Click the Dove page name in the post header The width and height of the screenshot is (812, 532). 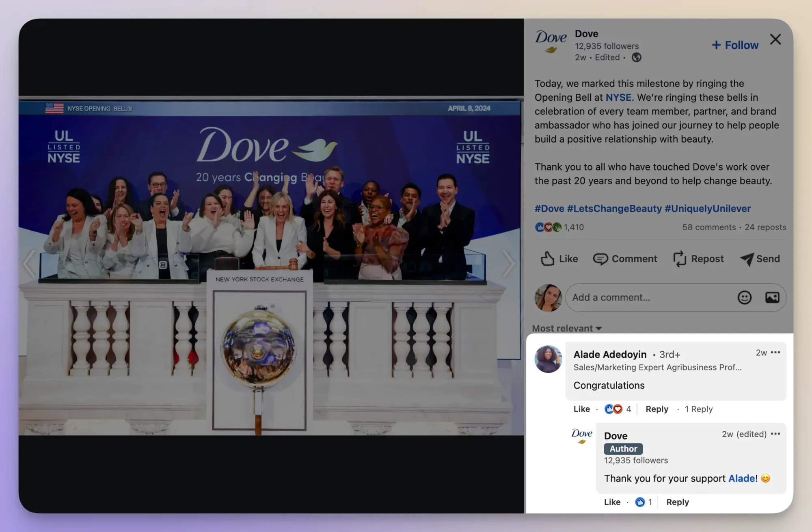point(586,34)
